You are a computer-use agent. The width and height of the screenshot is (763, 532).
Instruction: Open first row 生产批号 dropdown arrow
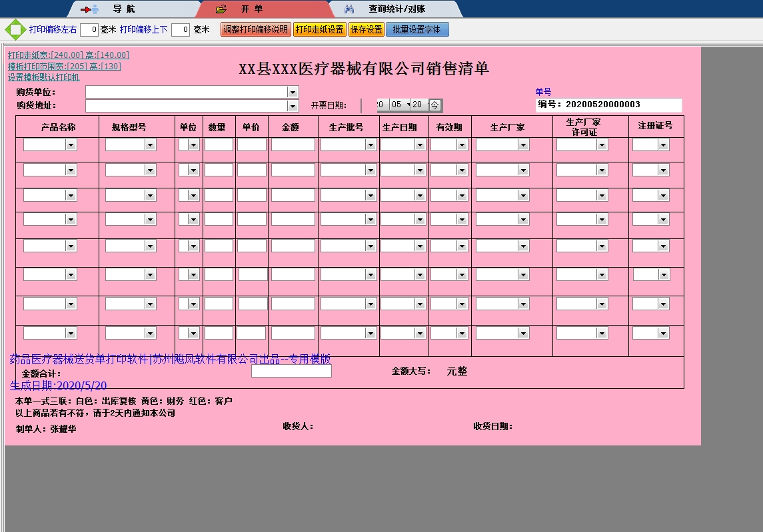click(x=371, y=144)
